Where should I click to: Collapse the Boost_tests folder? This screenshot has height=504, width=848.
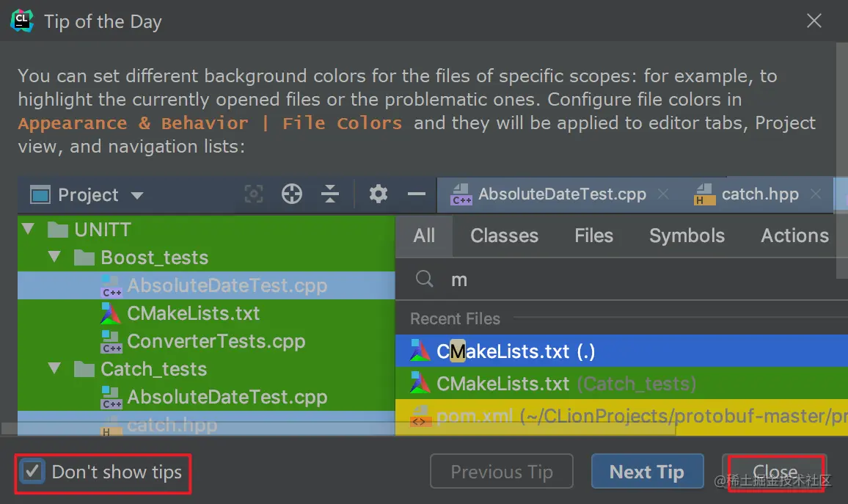(x=54, y=257)
